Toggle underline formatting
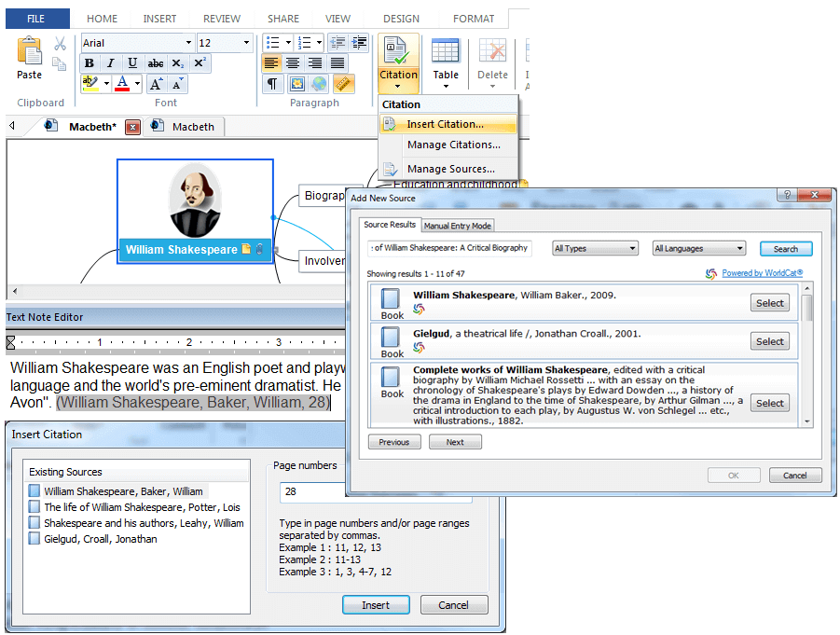This screenshot has width=840, height=635. tap(132, 63)
